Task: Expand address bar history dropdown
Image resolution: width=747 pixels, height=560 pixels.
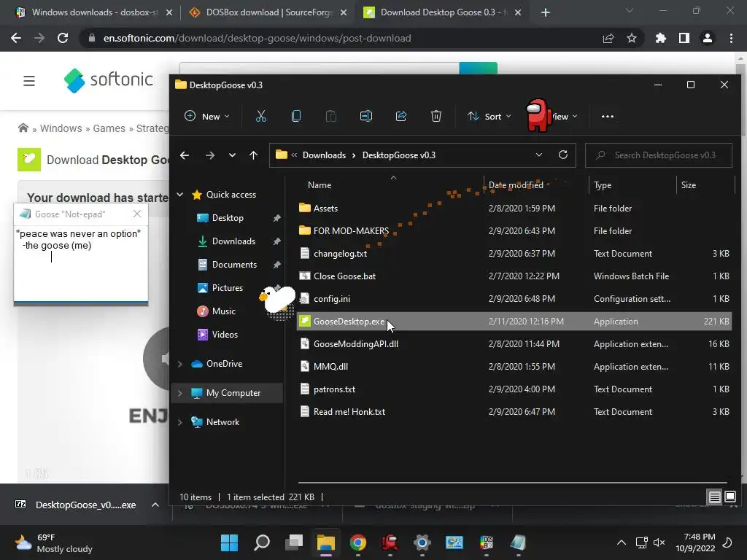Action: coord(539,155)
